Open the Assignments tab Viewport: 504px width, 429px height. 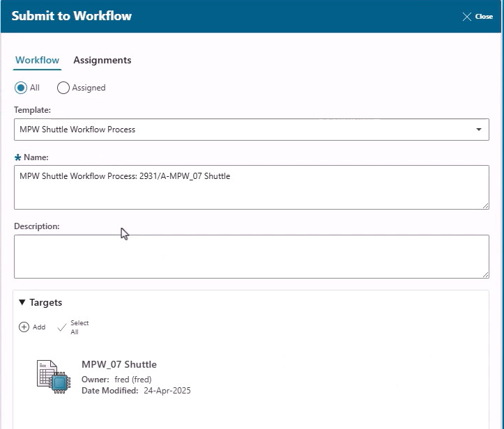(102, 61)
